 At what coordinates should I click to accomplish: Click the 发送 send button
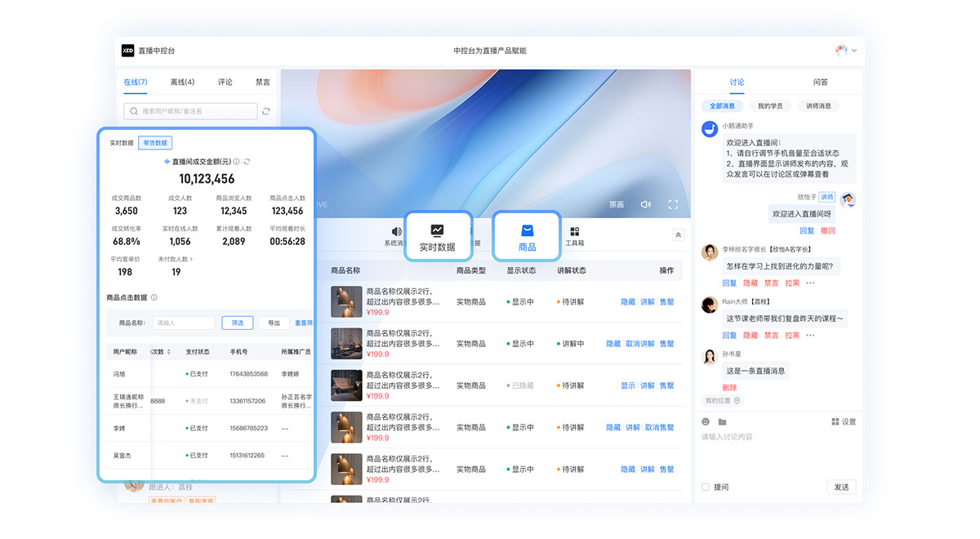[840, 487]
